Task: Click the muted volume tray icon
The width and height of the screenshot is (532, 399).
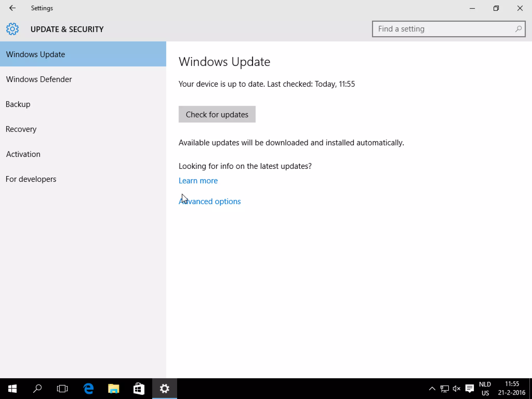Action: [x=456, y=389]
